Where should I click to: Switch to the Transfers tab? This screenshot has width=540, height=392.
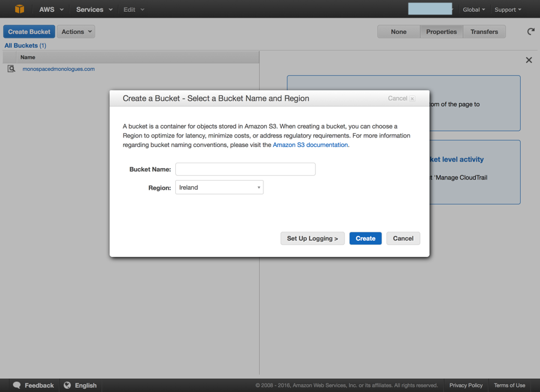point(484,32)
